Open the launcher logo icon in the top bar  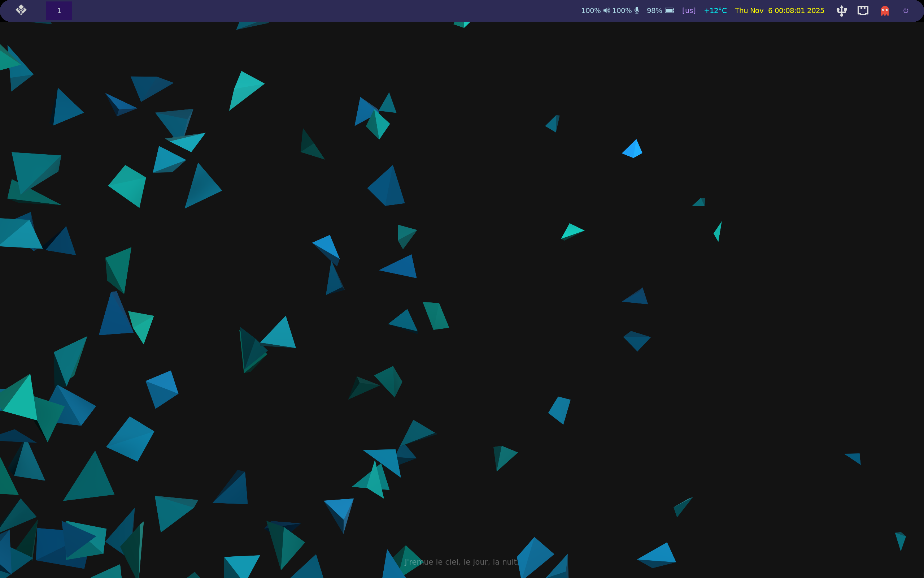(x=21, y=10)
